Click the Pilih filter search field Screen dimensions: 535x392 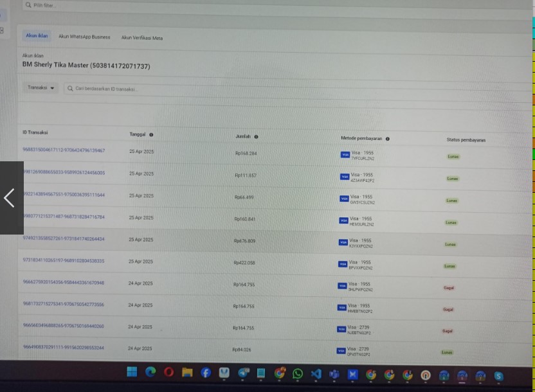[x=129, y=5]
